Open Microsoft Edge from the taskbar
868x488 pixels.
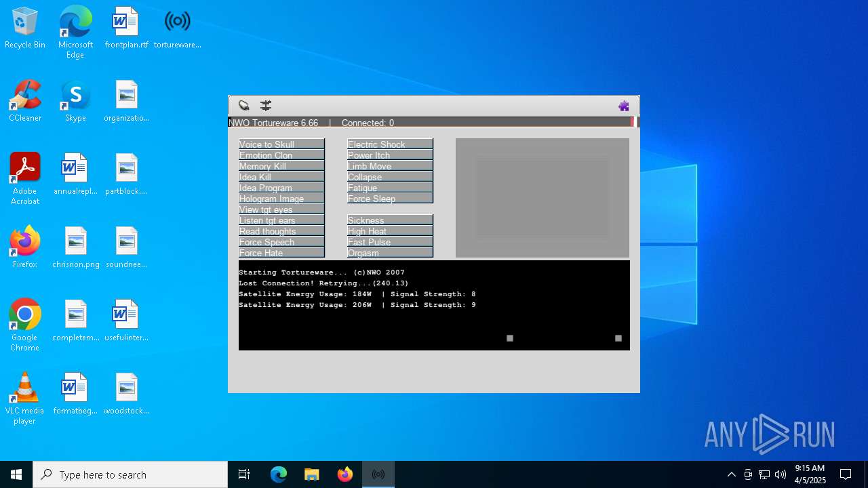click(279, 474)
